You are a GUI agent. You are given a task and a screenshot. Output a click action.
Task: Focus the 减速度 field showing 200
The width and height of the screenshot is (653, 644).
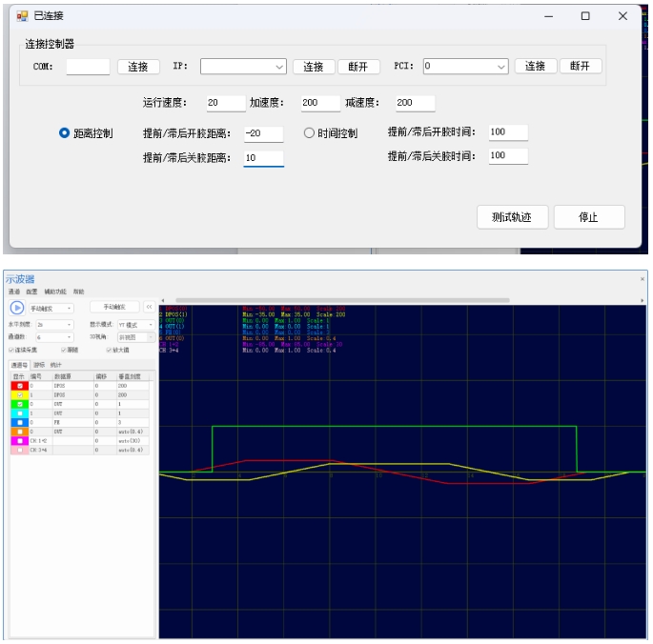pos(415,103)
